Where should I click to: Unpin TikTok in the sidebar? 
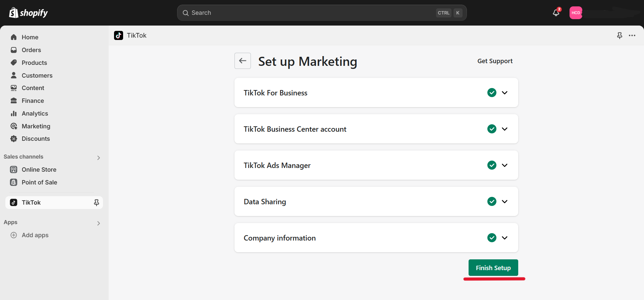(x=96, y=203)
